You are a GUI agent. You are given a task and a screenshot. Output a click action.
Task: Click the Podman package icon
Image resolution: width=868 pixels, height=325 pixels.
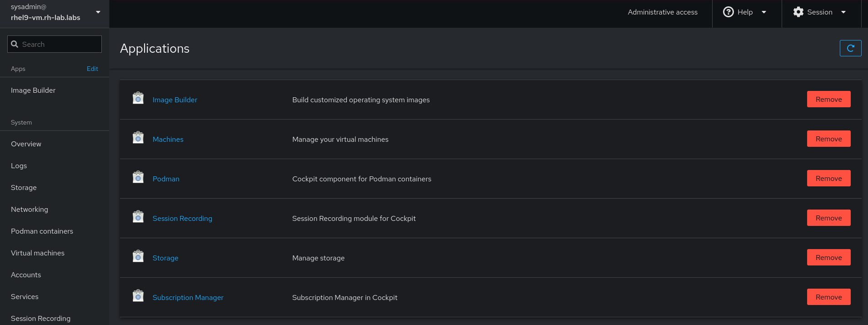click(138, 177)
